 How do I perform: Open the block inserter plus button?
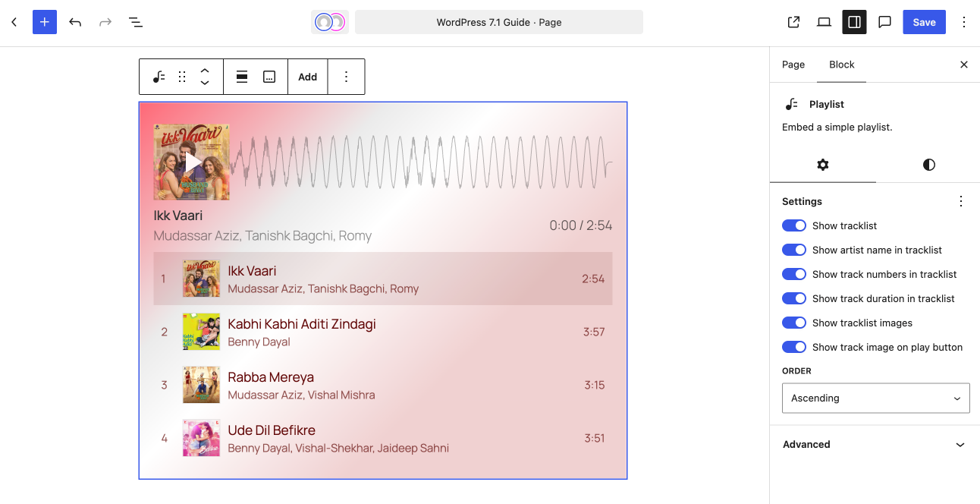[45, 22]
